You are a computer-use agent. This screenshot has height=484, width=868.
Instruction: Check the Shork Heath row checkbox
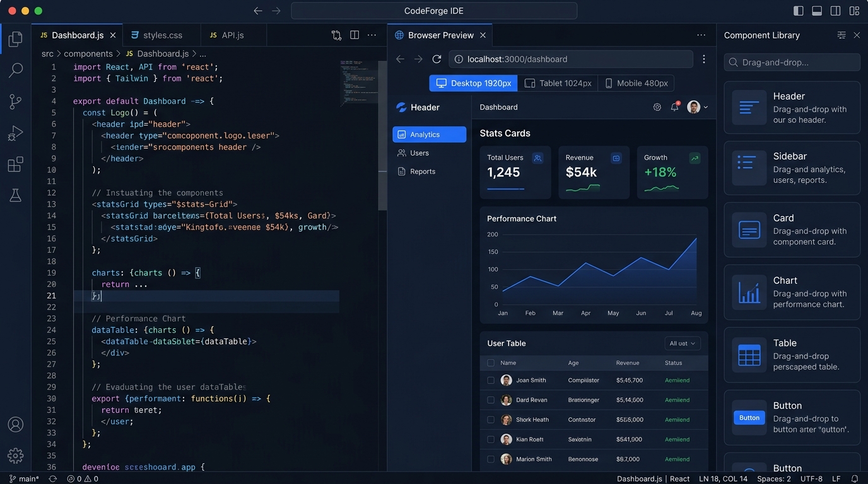[x=491, y=420]
